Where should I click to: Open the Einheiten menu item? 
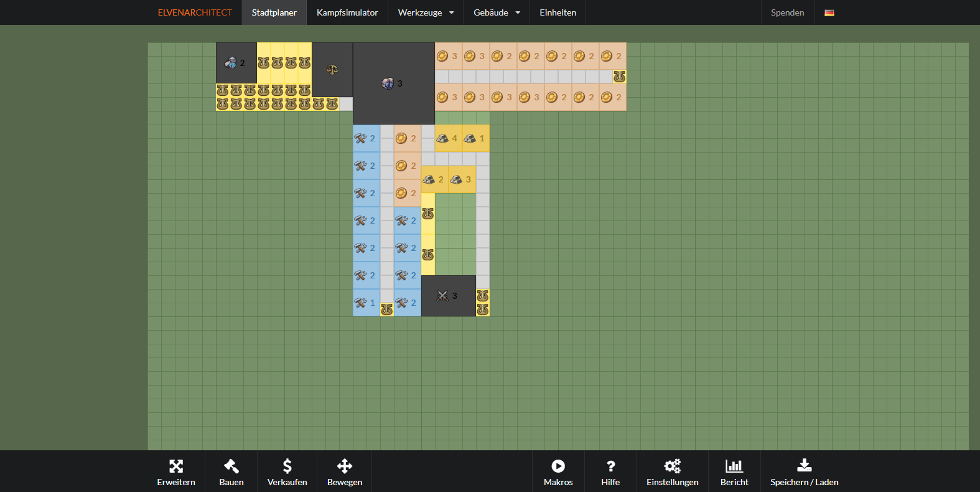point(558,12)
